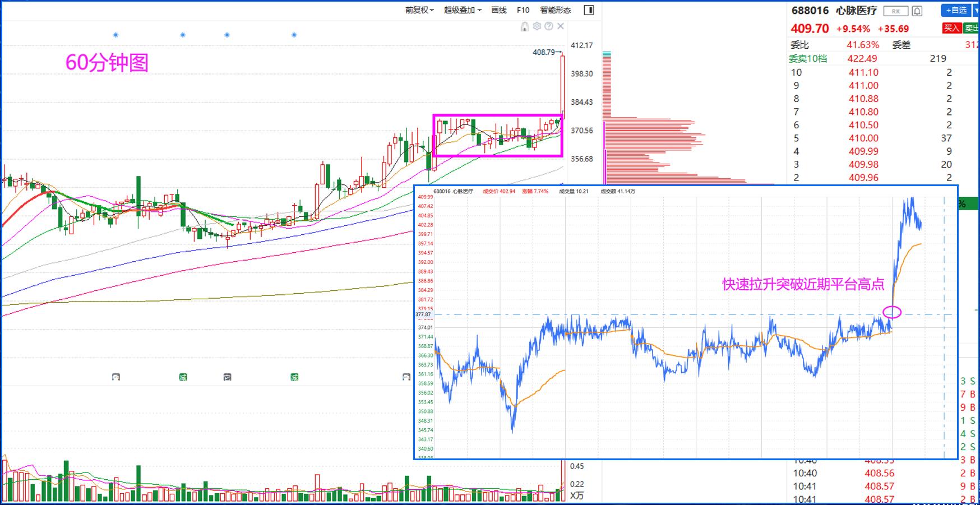Click the price alert bell icon
The image size is (980, 505).
click(917, 11)
